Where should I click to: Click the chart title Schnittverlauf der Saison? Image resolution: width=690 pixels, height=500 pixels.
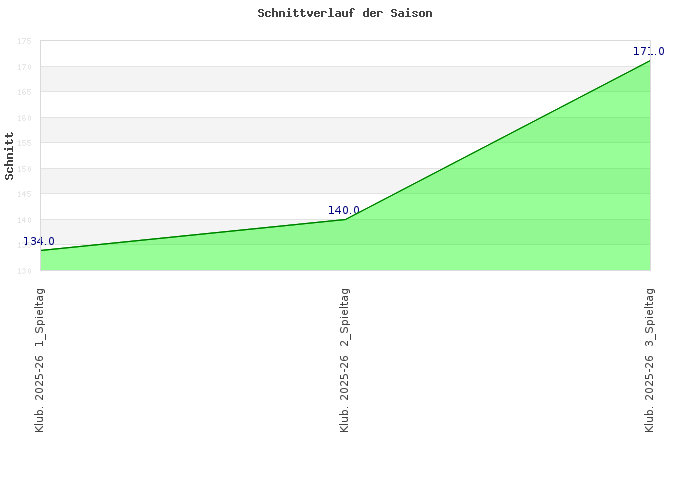point(345,14)
